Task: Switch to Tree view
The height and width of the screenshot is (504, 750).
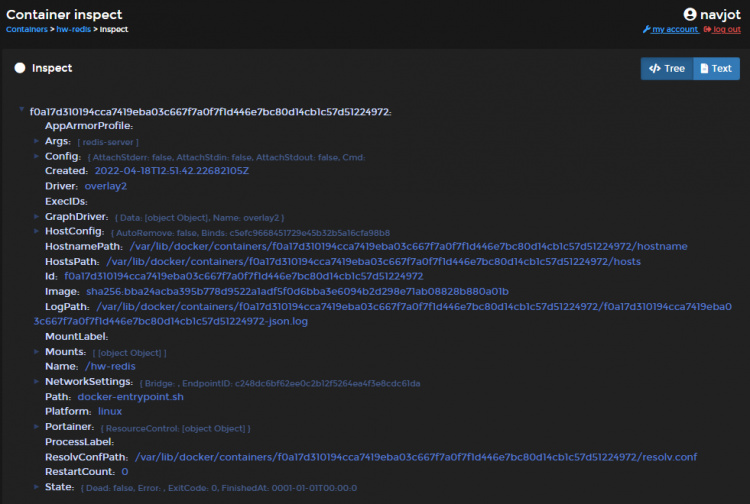Action: [x=667, y=69]
